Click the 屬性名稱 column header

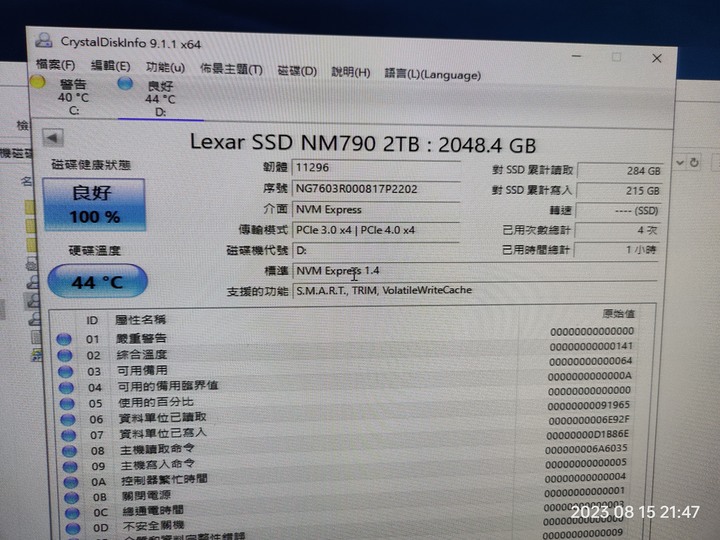140,320
